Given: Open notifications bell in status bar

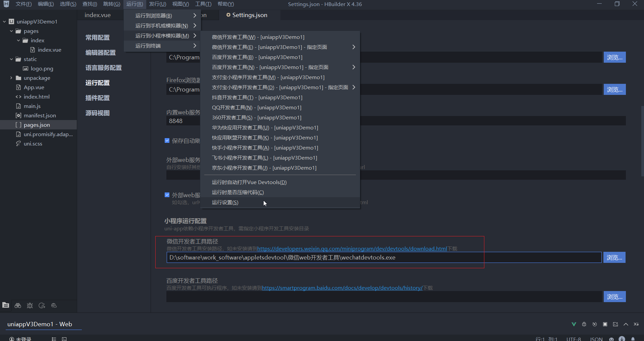Looking at the screenshot, I should coord(633,339).
